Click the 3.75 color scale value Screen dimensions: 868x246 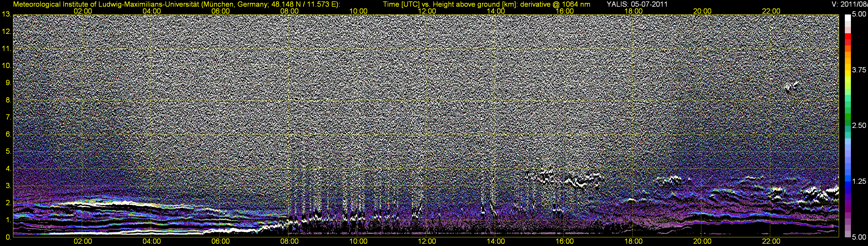(x=859, y=70)
